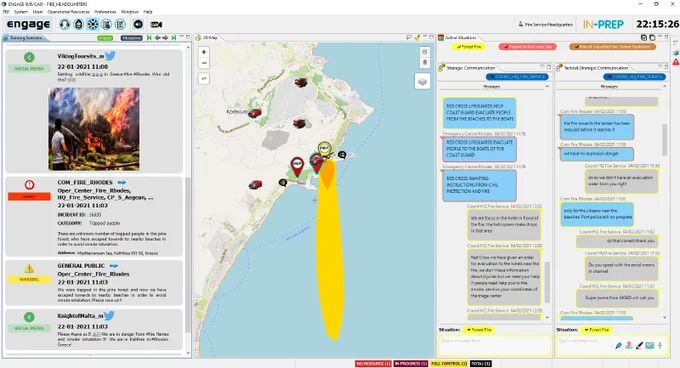
Task: Open the fire flame toolbar icon
Action: point(78,24)
